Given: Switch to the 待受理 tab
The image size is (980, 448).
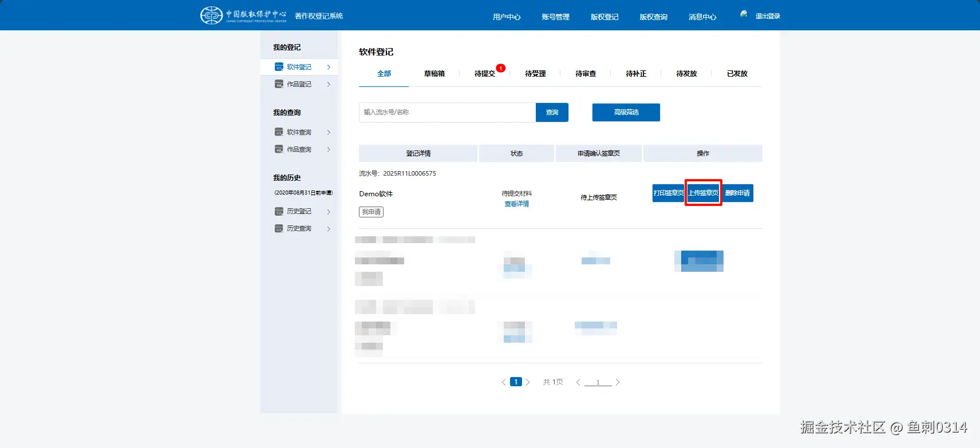Looking at the screenshot, I should 535,74.
